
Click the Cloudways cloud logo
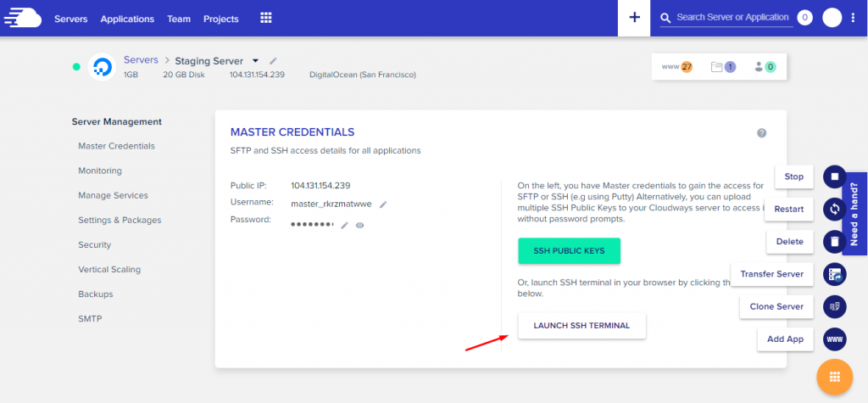[23, 18]
